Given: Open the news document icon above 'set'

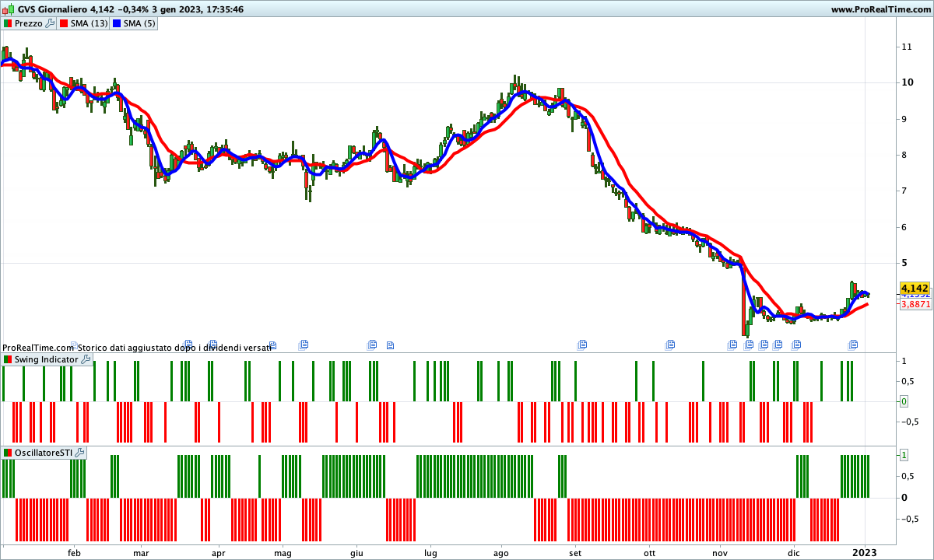Looking at the screenshot, I should click(581, 344).
